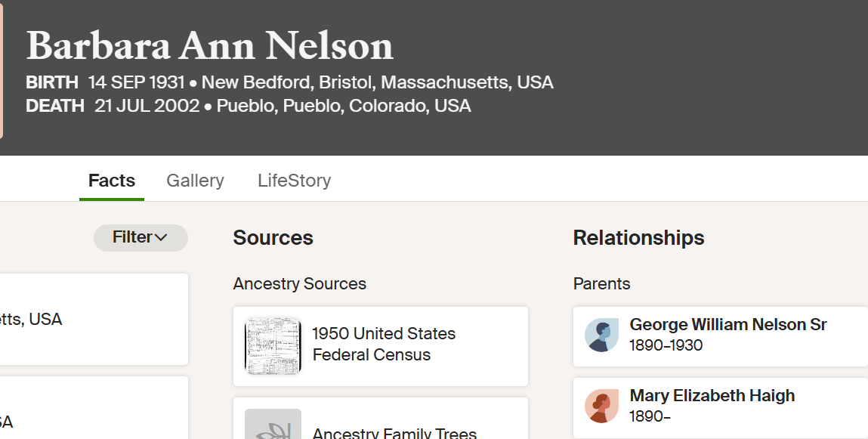Click the death place Pueblo, Colorado text
This screenshot has height=439, width=868.
(344, 106)
